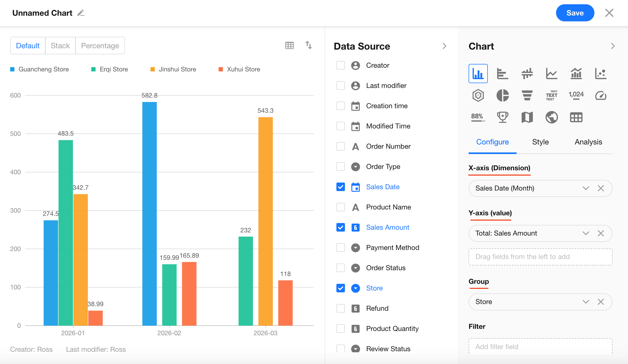Uncheck the Sales Amount checkbox
628x364 pixels.
tap(341, 227)
